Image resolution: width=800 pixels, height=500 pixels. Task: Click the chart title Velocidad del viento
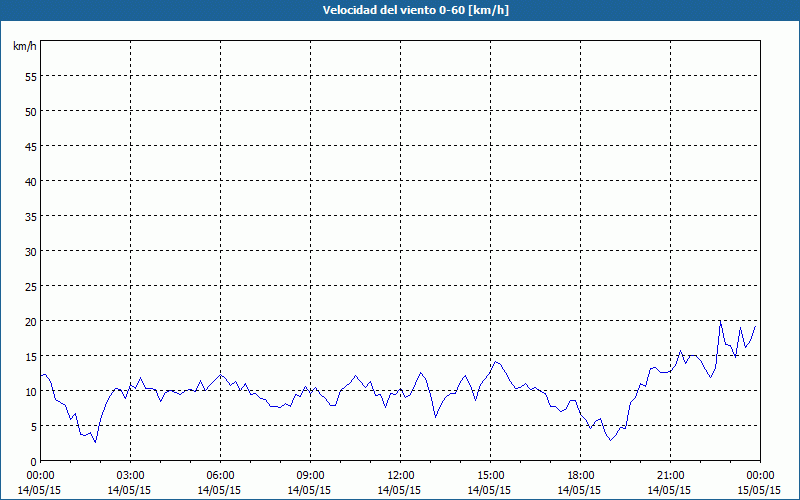400,10
